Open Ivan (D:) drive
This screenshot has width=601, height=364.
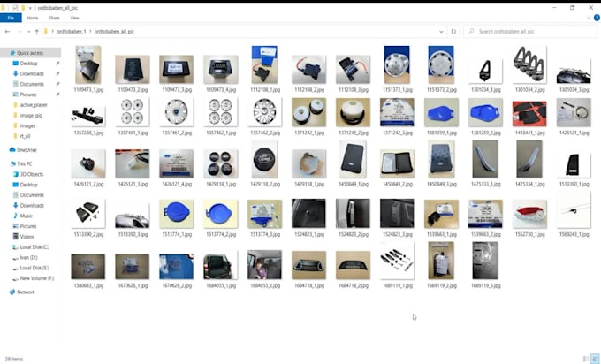point(25,257)
